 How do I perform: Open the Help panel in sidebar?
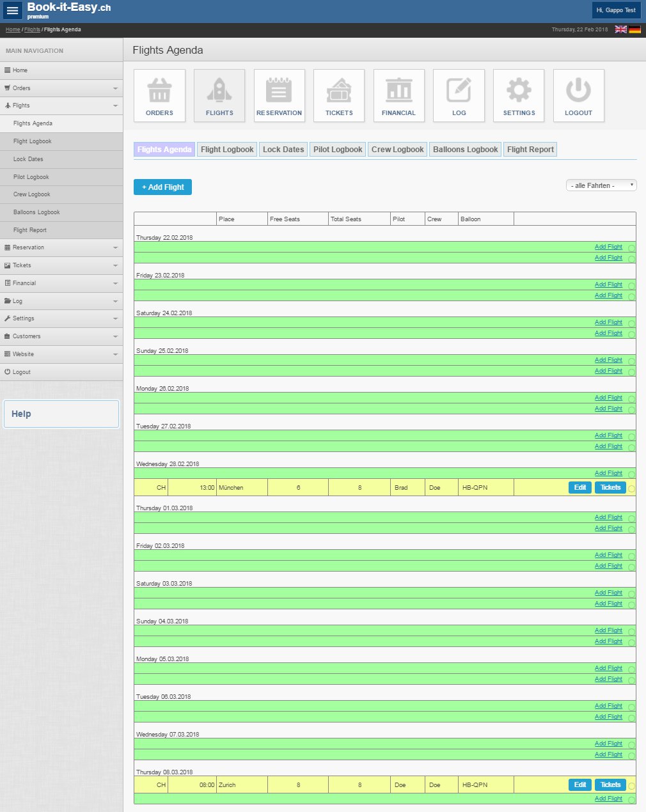click(x=61, y=414)
